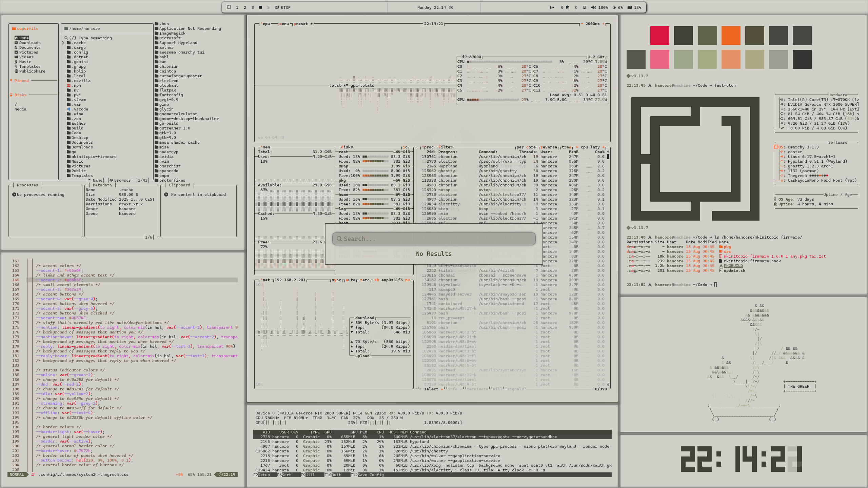Click the Search input field in the launcher
The image size is (868, 488).
tap(434, 239)
